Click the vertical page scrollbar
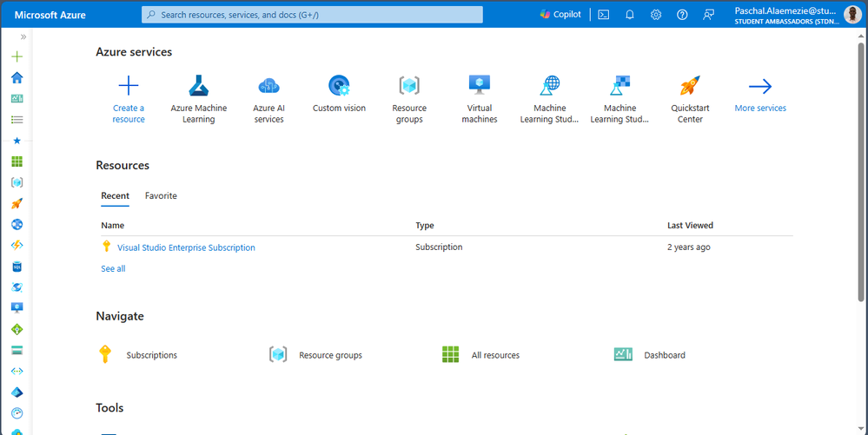Viewport: 868px width, 435px height. [861, 172]
